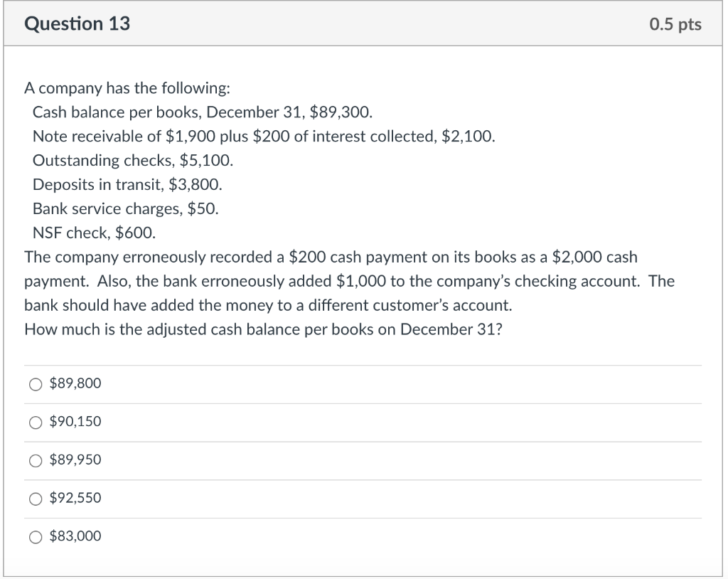
Task: Select the $83,000 radio button
Action: tap(36, 537)
